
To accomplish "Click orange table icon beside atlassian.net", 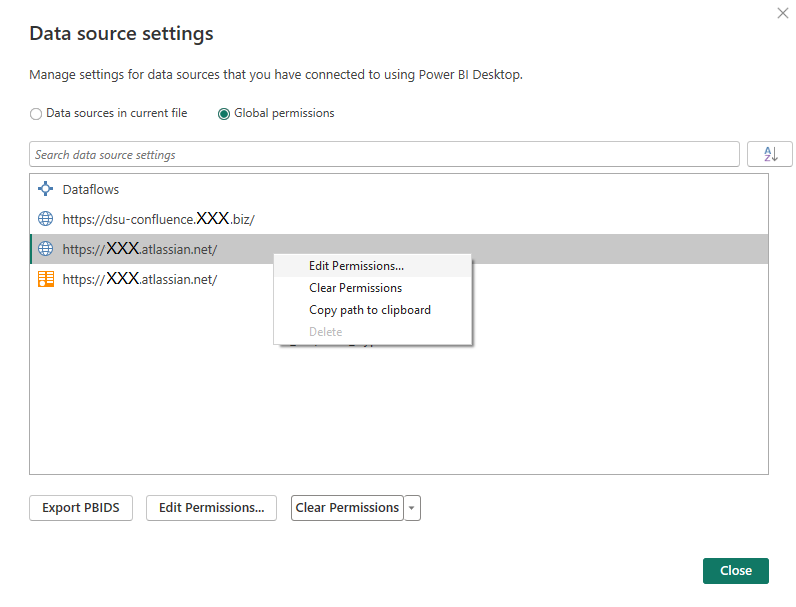I will tap(45, 280).
